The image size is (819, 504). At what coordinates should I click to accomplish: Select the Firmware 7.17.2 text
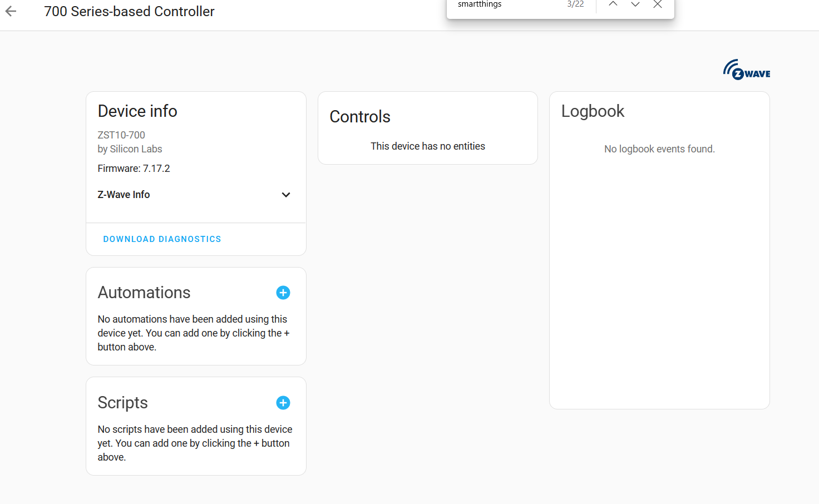(134, 168)
